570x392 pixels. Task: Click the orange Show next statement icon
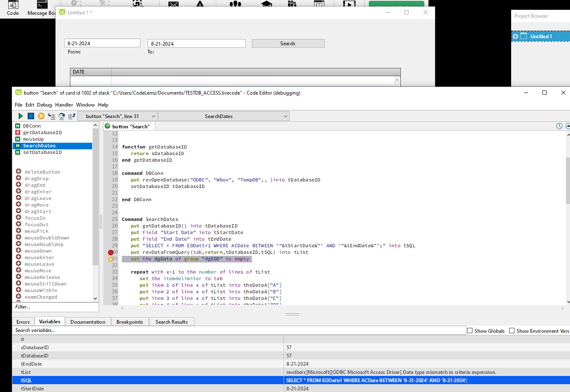tap(41, 116)
